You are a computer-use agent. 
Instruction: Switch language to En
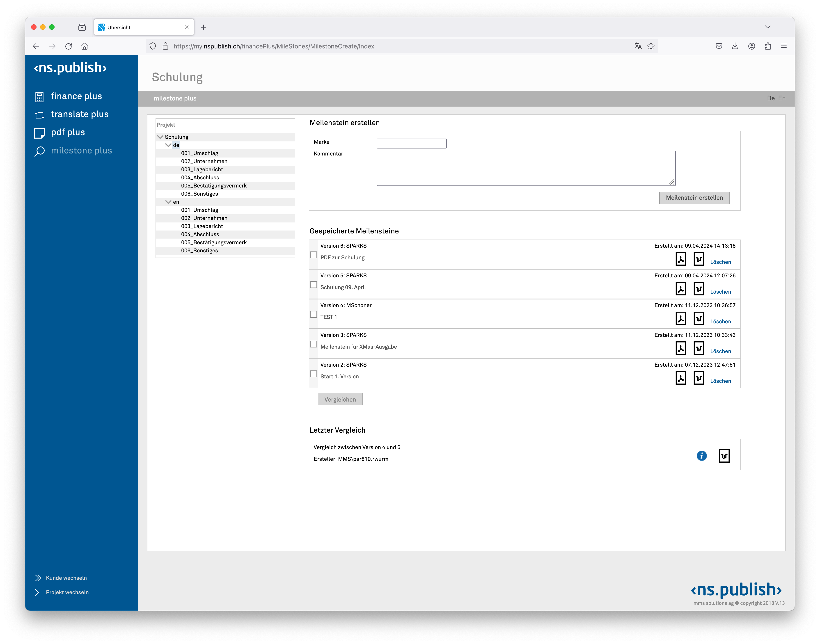tap(781, 98)
